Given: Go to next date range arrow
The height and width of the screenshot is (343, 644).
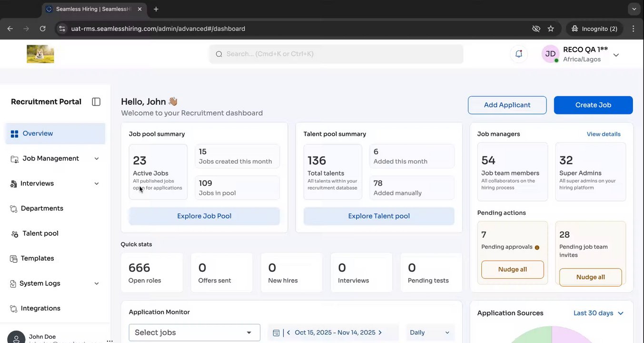Looking at the screenshot, I should 380,333.
